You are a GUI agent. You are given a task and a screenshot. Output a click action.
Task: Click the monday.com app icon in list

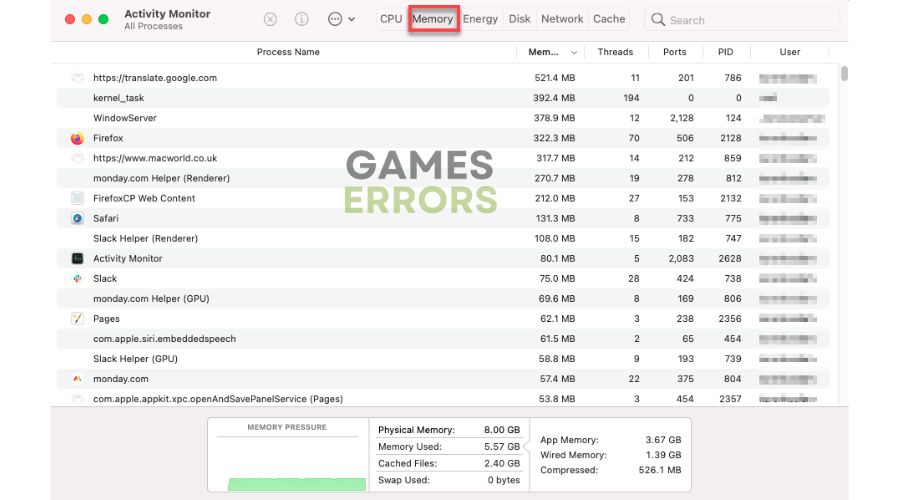pos(77,379)
